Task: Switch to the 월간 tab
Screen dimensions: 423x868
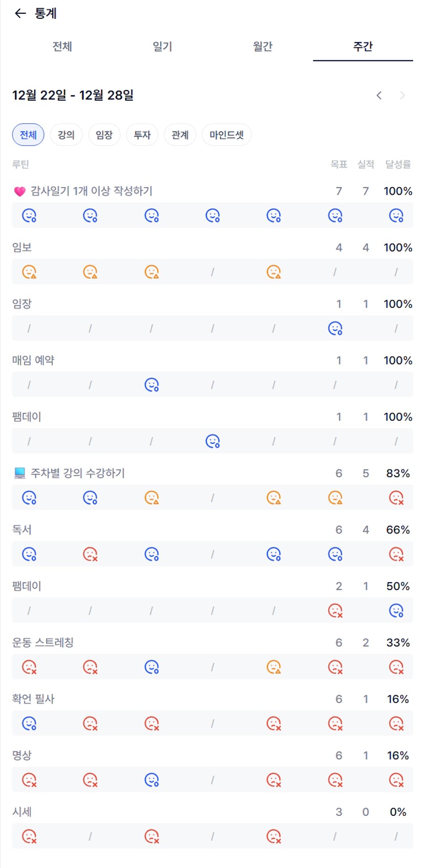Action: coord(262,47)
